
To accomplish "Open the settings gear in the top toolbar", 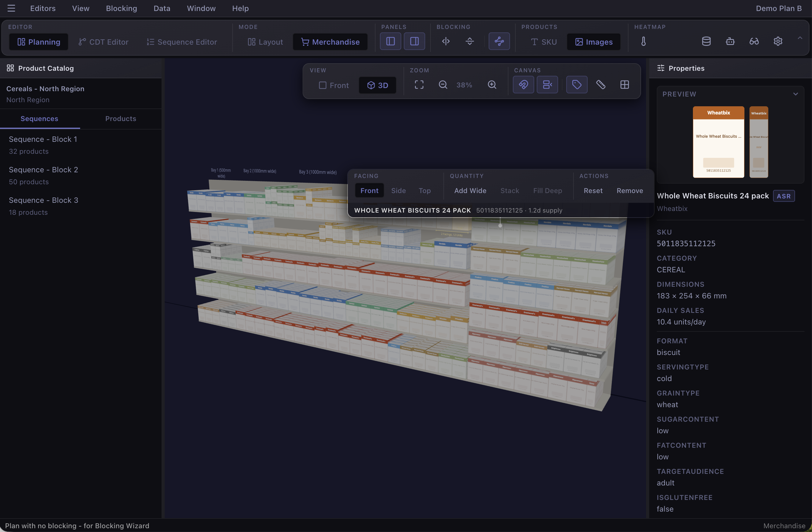I will click(x=778, y=41).
